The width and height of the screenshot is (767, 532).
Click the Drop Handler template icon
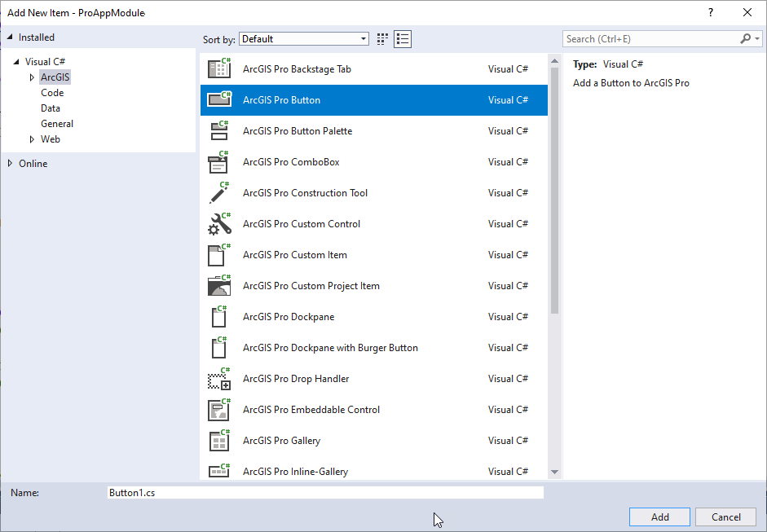point(218,379)
